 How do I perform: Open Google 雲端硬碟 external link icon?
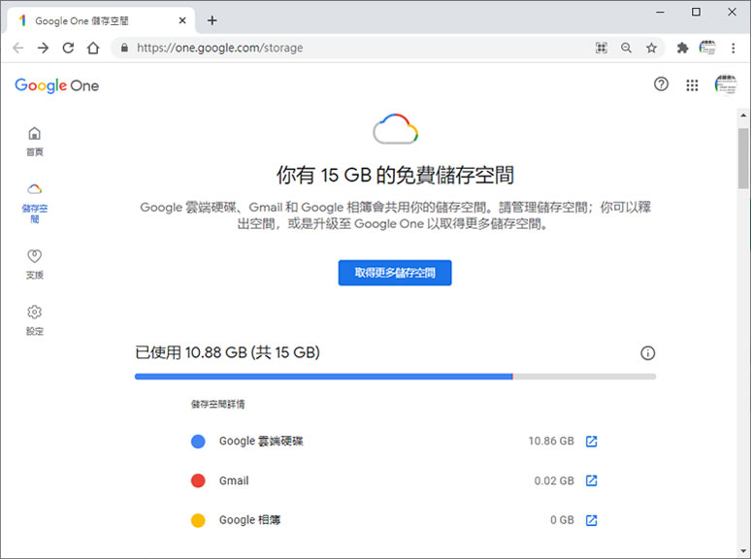coord(591,441)
